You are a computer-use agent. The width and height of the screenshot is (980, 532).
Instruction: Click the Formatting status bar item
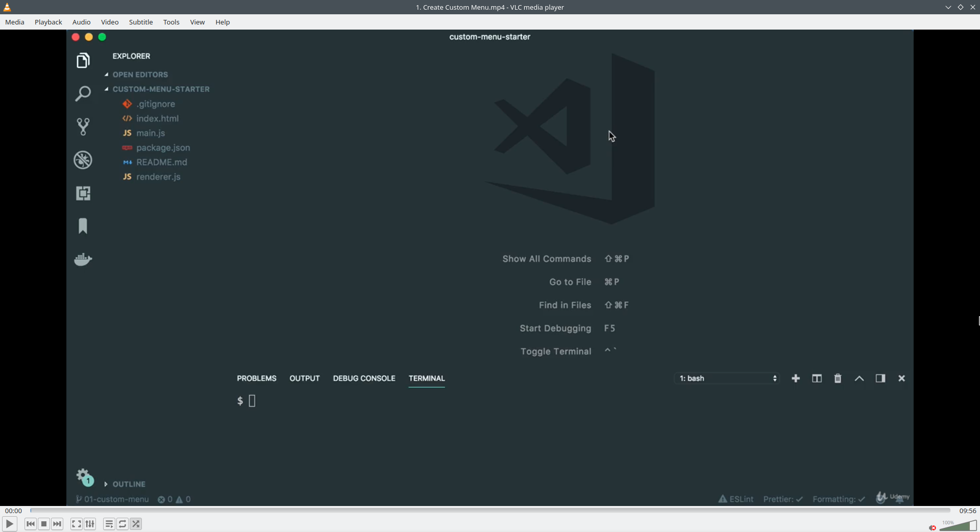[839, 499]
